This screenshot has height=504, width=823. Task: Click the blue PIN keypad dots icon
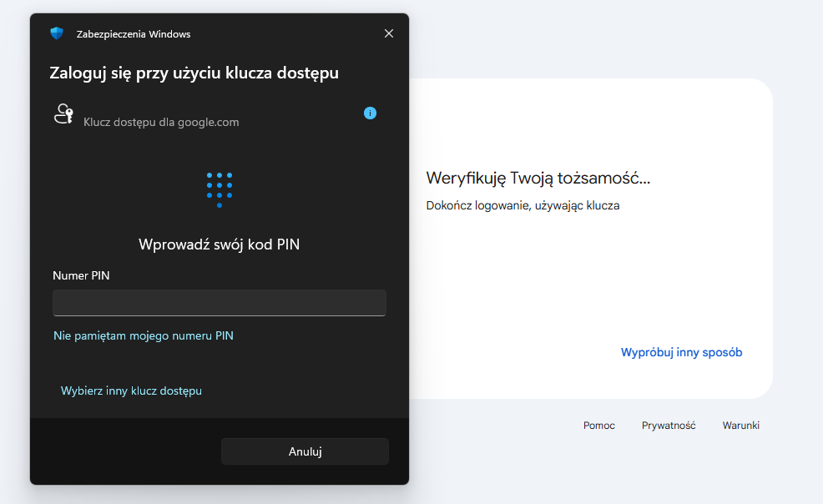[220, 190]
